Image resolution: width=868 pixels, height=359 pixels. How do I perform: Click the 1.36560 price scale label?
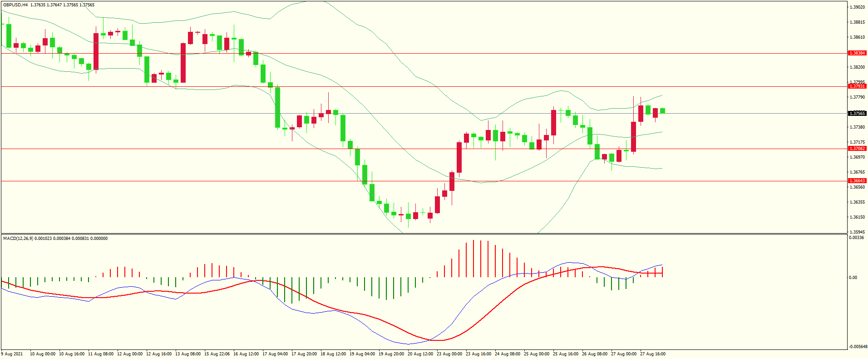(857, 187)
